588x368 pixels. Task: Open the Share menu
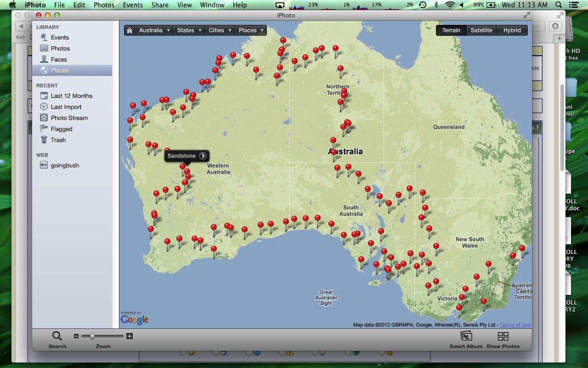point(160,5)
